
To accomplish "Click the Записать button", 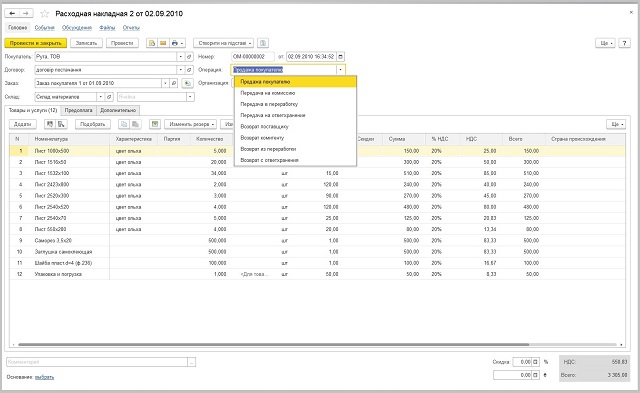I will [x=86, y=43].
